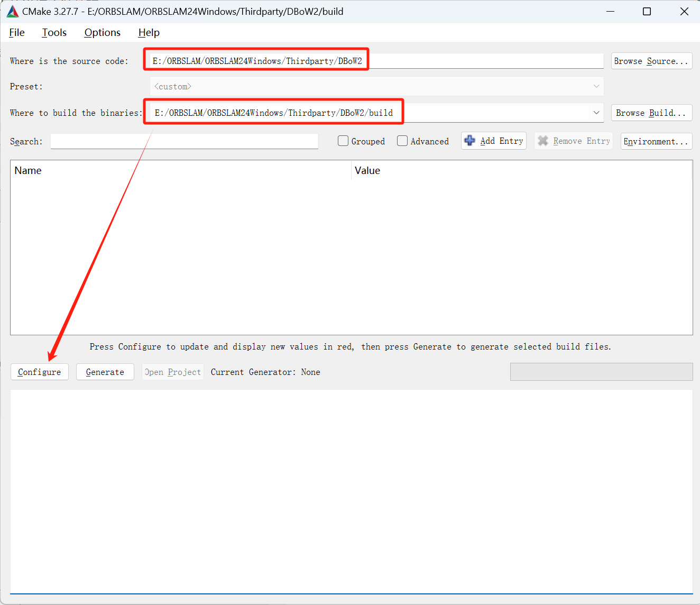The height and width of the screenshot is (605, 700).
Task: Click the Name column header
Action: point(180,170)
